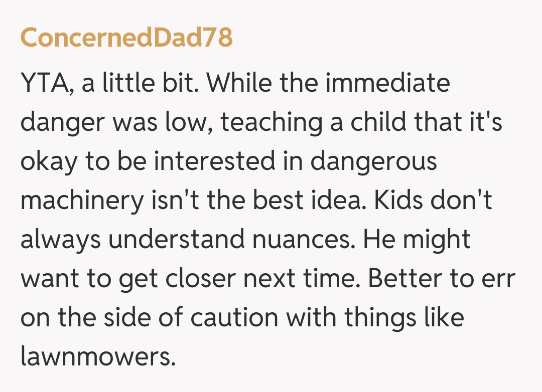
Task: Click the word 'teaching' in the comment
Action: 272,123
